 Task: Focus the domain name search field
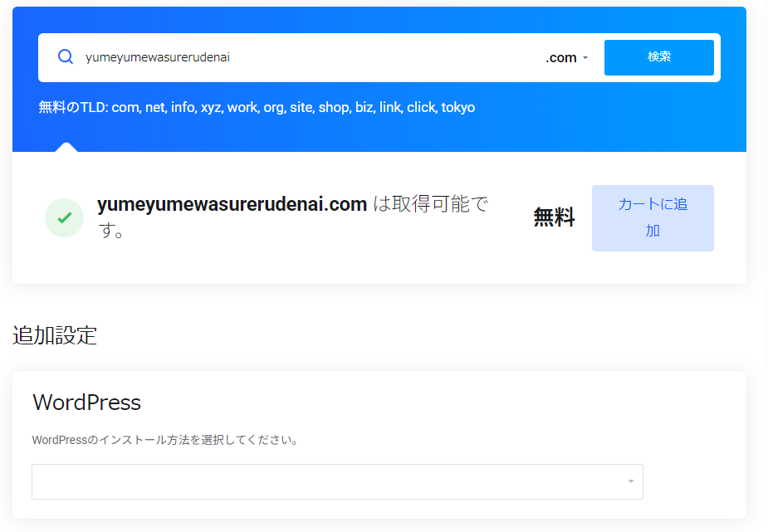click(307, 58)
